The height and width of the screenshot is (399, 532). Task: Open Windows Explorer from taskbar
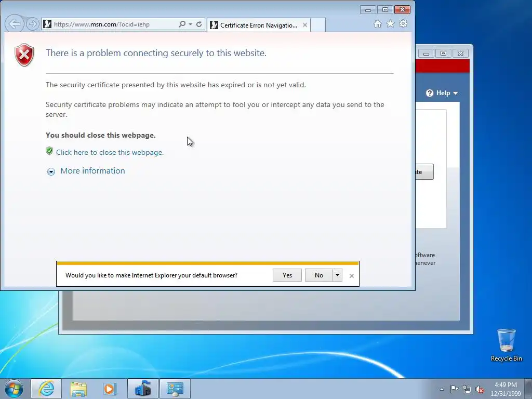click(78, 389)
